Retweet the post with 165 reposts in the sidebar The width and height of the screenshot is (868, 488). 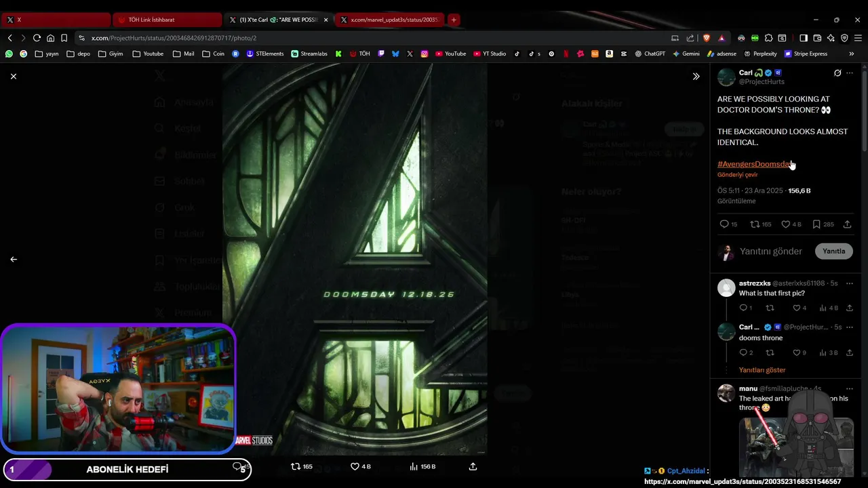click(761, 224)
